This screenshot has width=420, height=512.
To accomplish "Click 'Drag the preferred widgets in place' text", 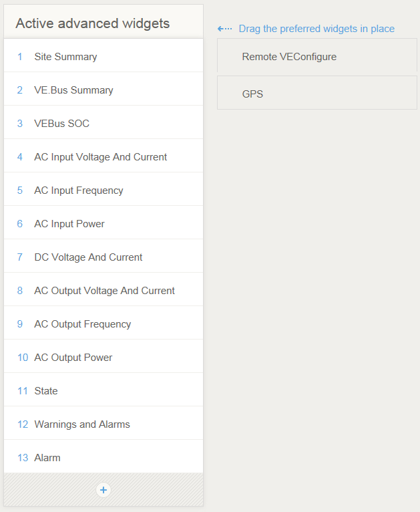I will tap(317, 29).
